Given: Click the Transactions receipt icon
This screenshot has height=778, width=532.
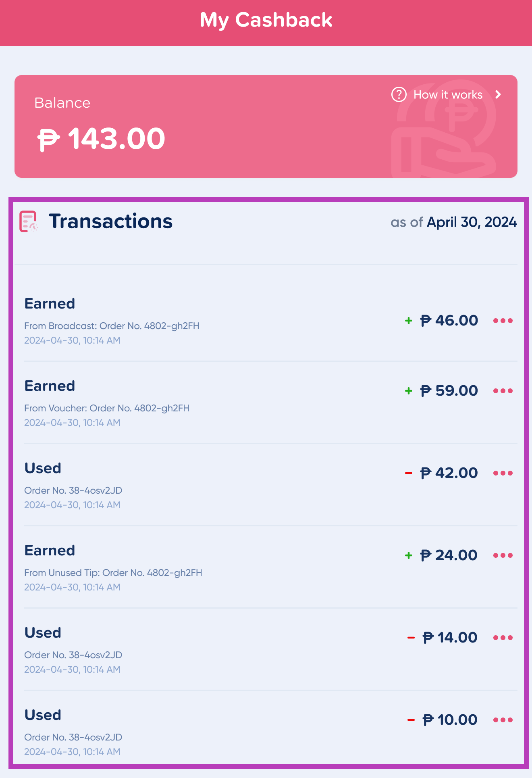Looking at the screenshot, I should coord(28,222).
